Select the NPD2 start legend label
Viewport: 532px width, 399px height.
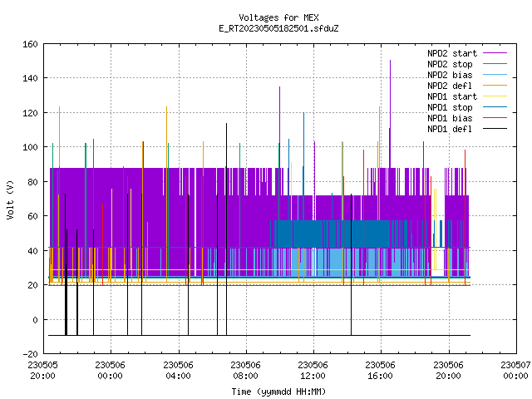[452, 53]
